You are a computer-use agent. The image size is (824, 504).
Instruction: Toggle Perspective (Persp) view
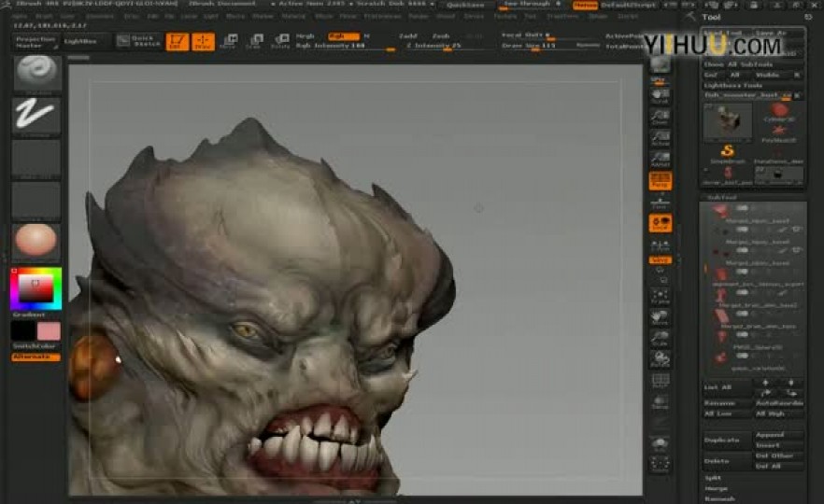tap(660, 181)
